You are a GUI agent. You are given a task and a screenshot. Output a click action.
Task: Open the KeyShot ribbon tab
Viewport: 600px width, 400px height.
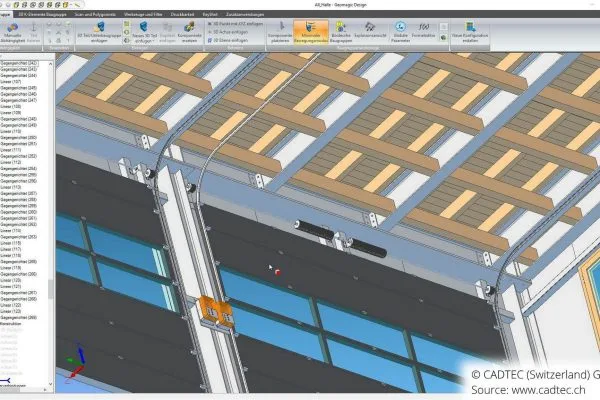pos(210,15)
